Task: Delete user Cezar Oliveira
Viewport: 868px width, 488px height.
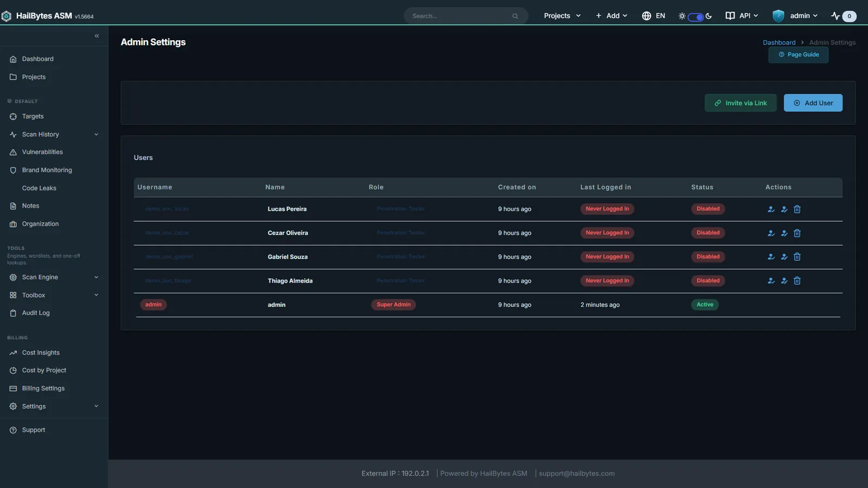Action: [797, 233]
